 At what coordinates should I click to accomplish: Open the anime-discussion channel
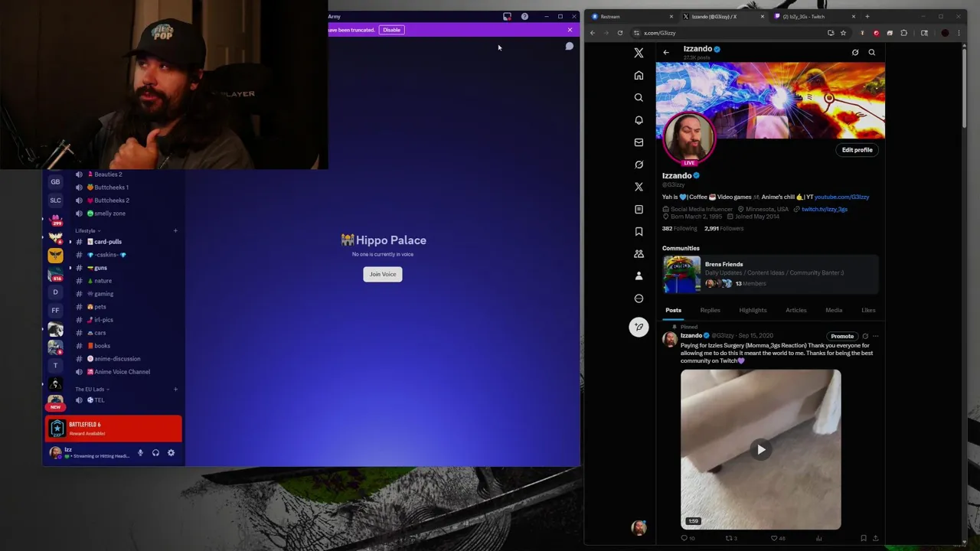tap(116, 358)
